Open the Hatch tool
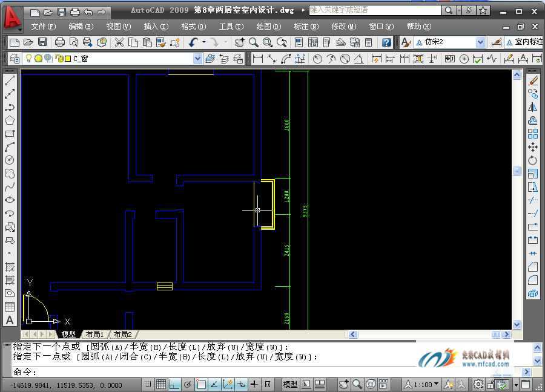Screen dimensions: 545x392 point(10,267)
